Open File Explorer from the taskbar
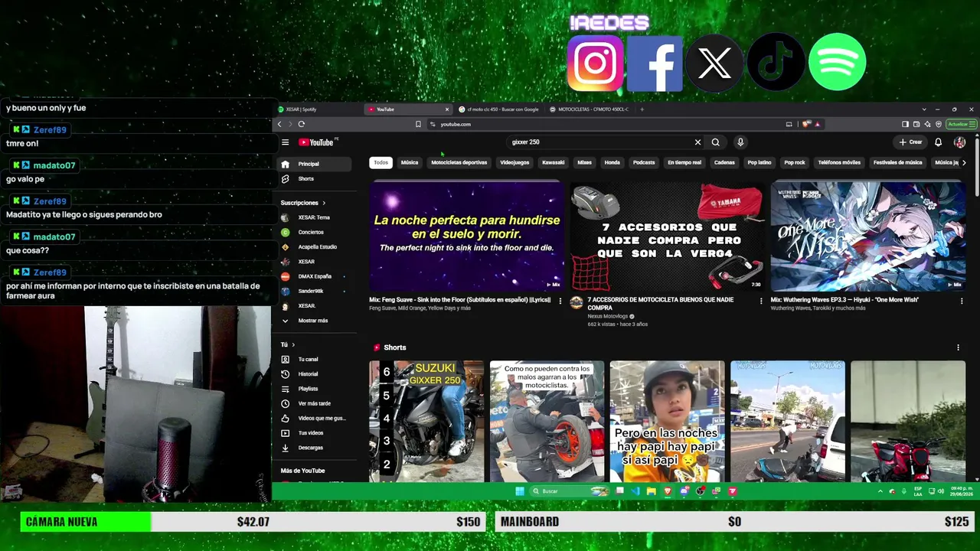 click(652, 491)
